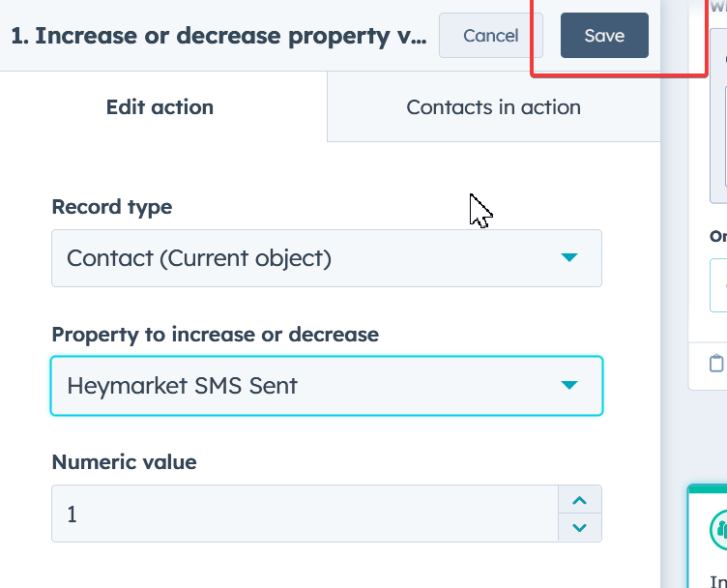Click the Numeric value label
The width and height of the screenshot is (727, 588).
(124, 462)
